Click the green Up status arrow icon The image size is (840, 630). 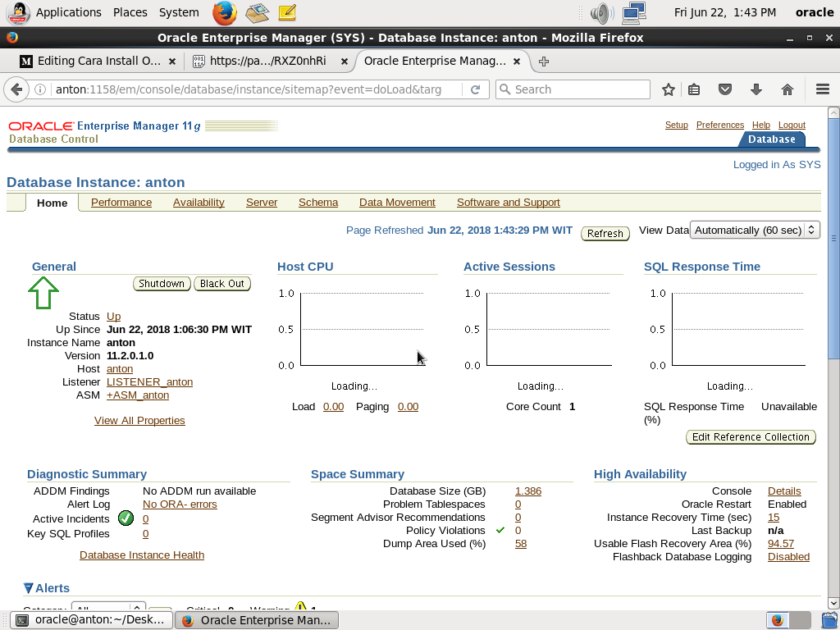coord(43,293)
